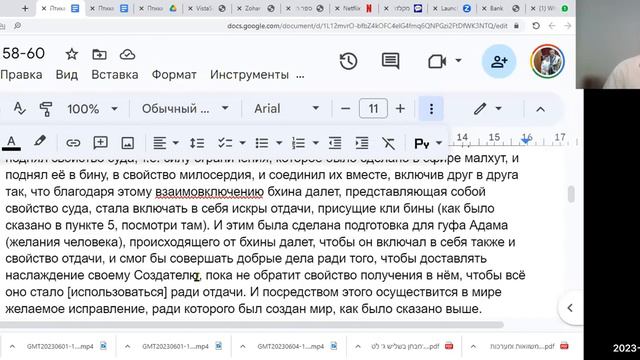640x360 pixels.
Task: Open version history clock icon
Action: point(349,62)
